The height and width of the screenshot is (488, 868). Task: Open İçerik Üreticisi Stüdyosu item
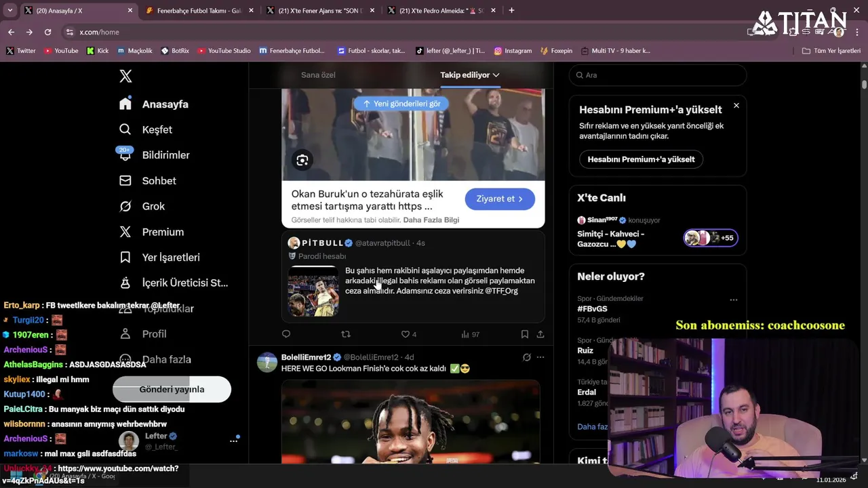coord(174,283)
